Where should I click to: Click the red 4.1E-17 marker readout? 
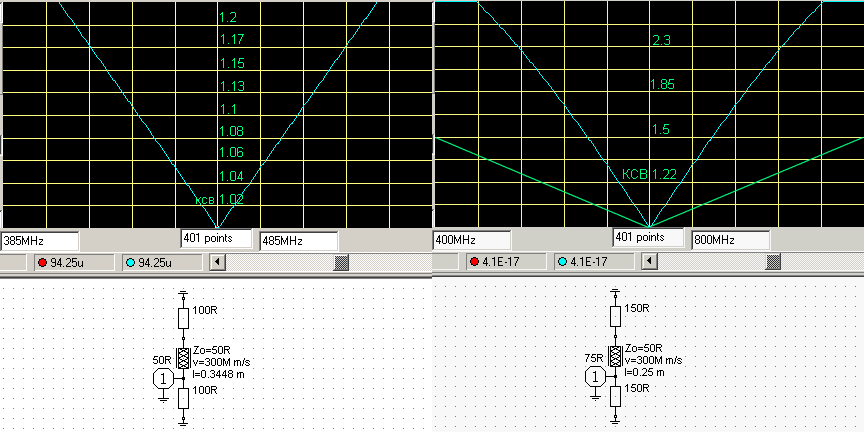pyautogui.click(x=506, y=262)
